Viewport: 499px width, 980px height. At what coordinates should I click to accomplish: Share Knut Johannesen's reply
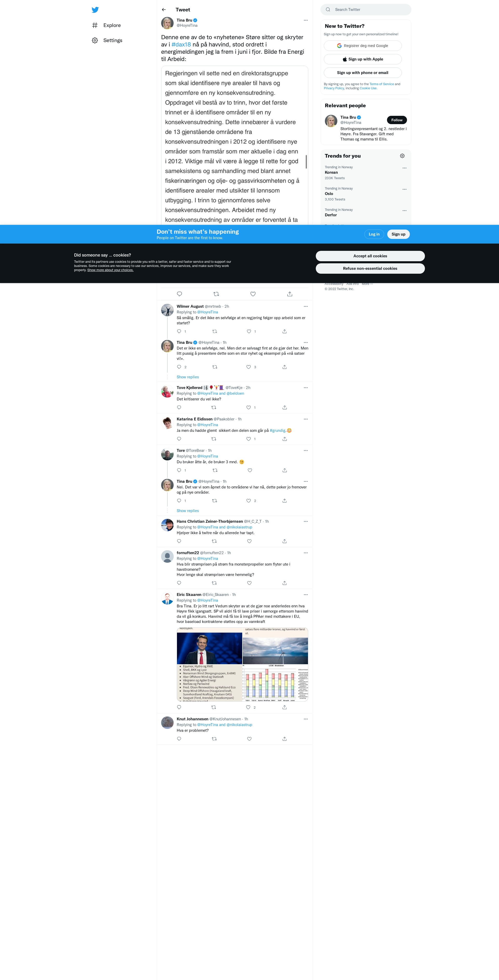point(284,739)
